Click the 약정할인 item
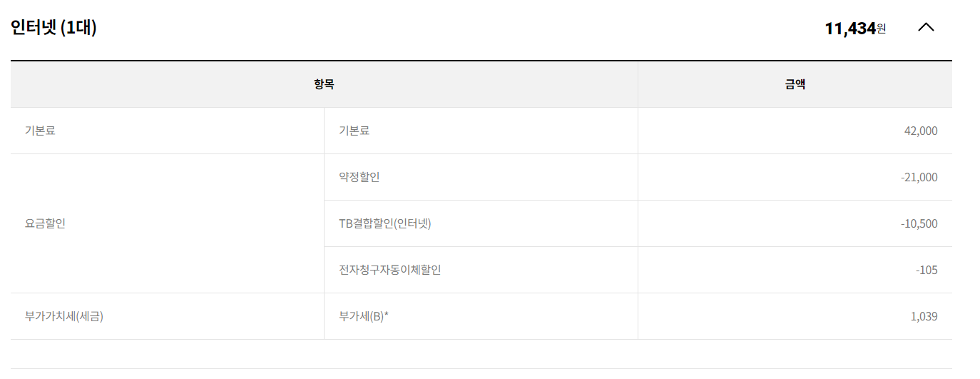The width and height of the screenshot is (980, 379). pyautogui.click(x=359, y=177)
